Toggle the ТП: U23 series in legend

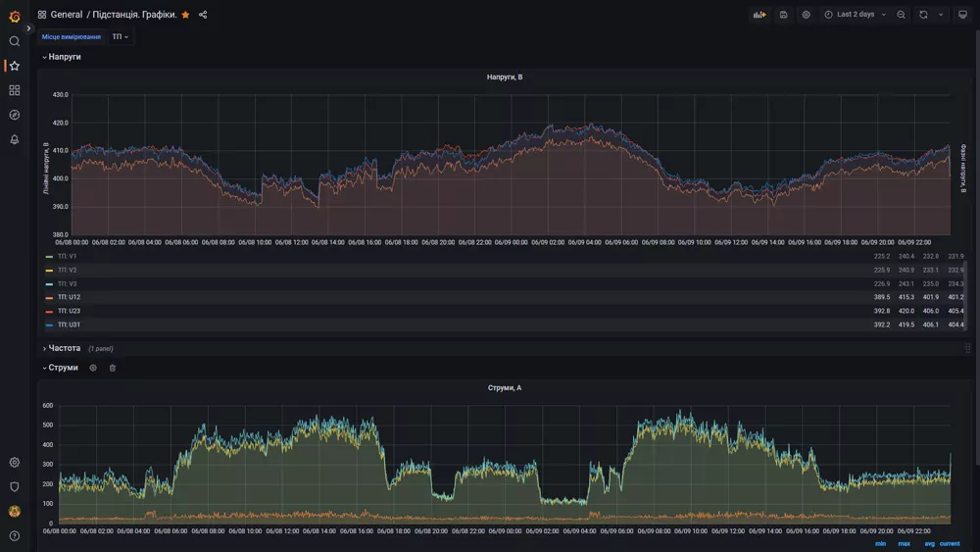pyautogui.click(x=69, y=311)
